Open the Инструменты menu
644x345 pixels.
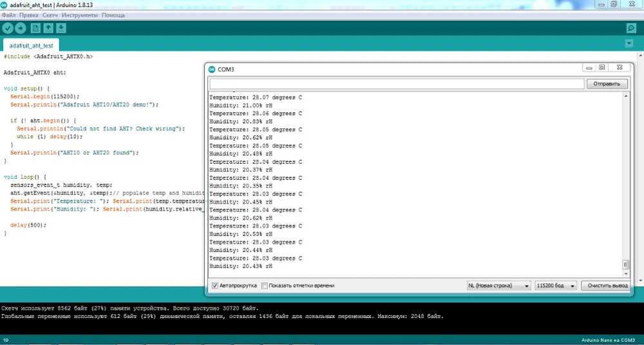click(80, 15)
